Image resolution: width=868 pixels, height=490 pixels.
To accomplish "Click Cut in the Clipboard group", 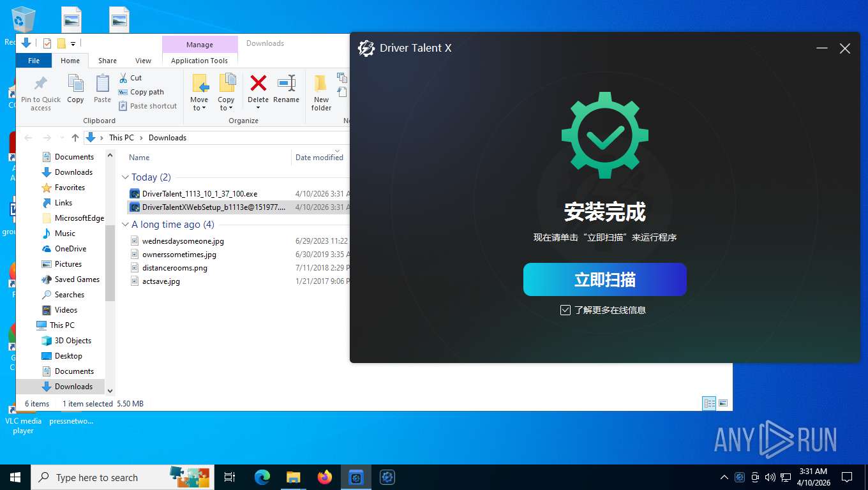I will tap(130, 78).
